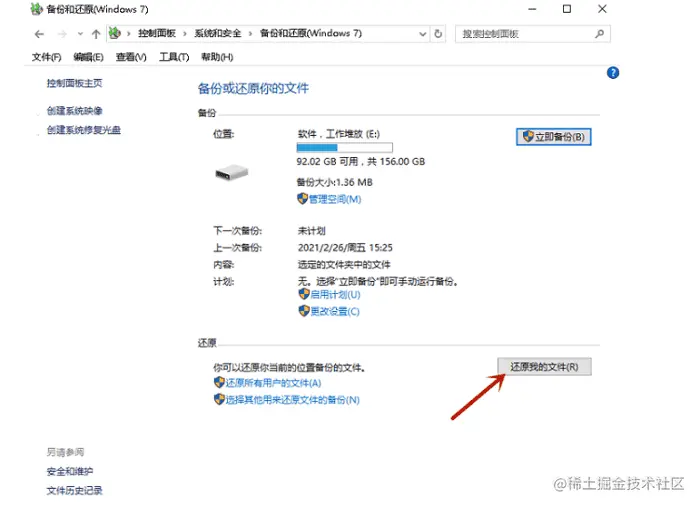
Task: Close the backup and restore window
Action: coord(602,9)
